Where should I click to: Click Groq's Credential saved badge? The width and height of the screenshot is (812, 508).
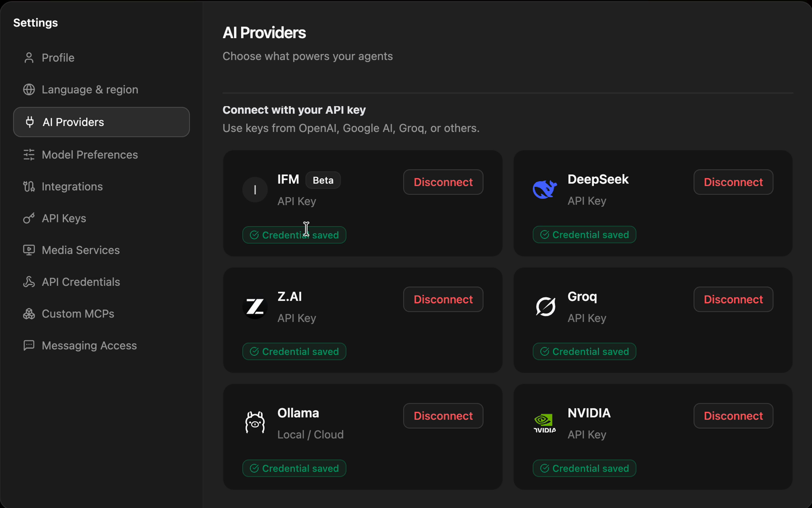[584, 352]
